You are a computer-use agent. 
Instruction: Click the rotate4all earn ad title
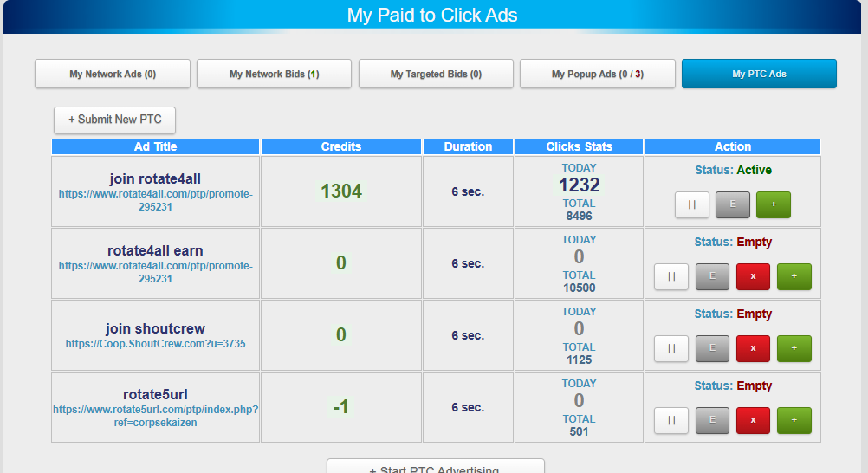pyautogui.click(x=155, y=251)
